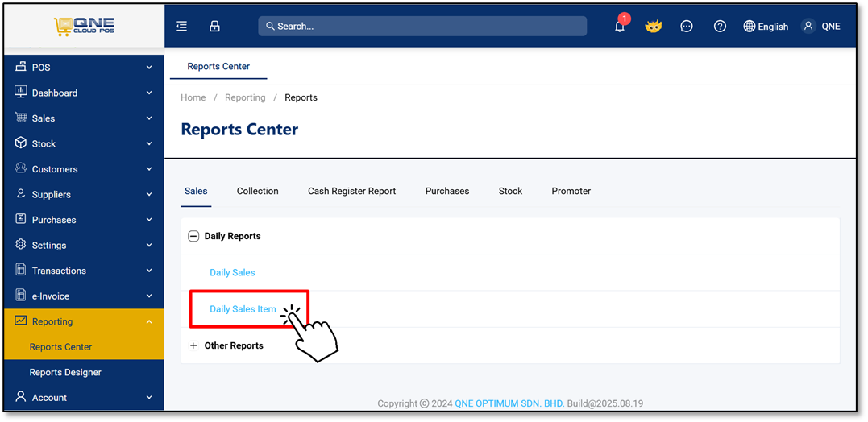Click the Settings gear icon
This screenshot has width=868, height=422.
pyautogui.click(x=20, y=245)
